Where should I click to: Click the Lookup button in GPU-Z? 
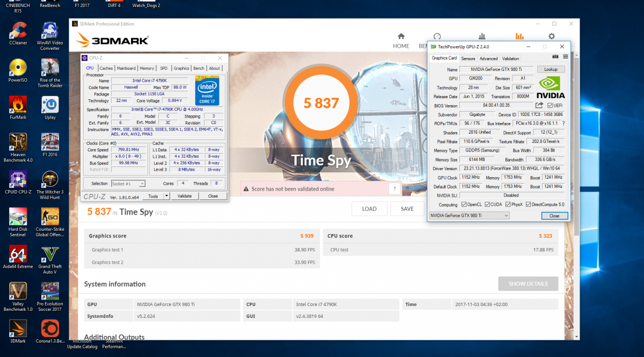tap(551, 69)
